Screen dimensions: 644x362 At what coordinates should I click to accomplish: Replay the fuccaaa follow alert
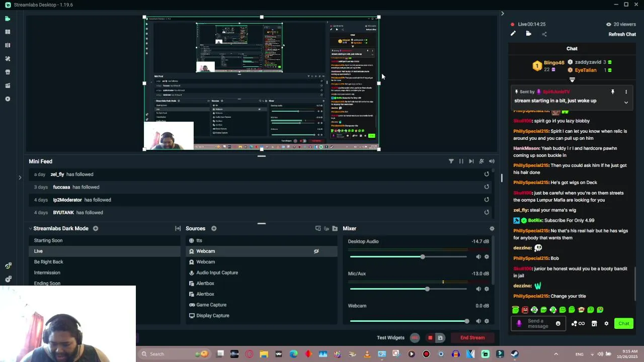coord(487,187)
